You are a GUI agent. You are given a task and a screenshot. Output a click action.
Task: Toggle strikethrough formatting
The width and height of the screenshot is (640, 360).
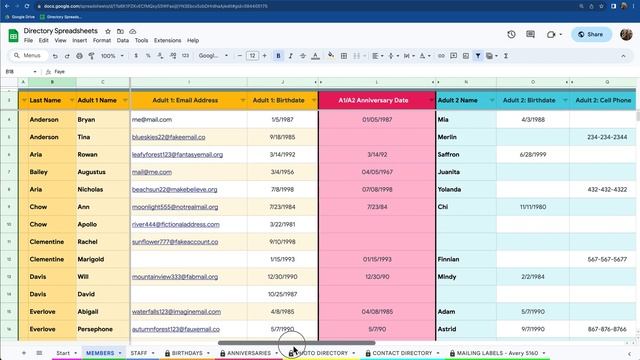[303, 56]
